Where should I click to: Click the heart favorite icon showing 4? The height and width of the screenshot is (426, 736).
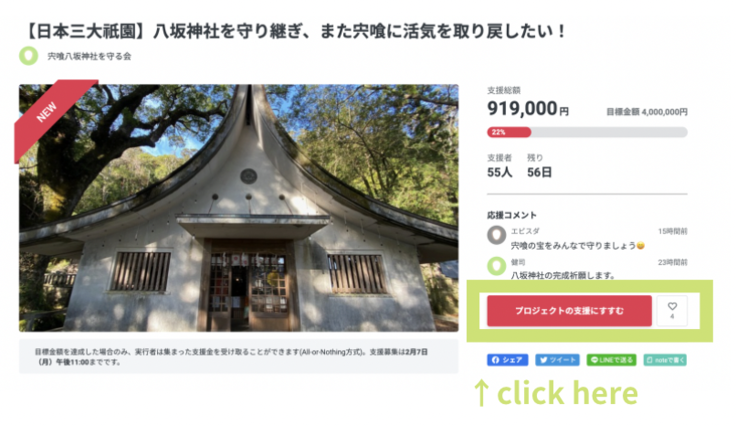(x=672, y=311)
